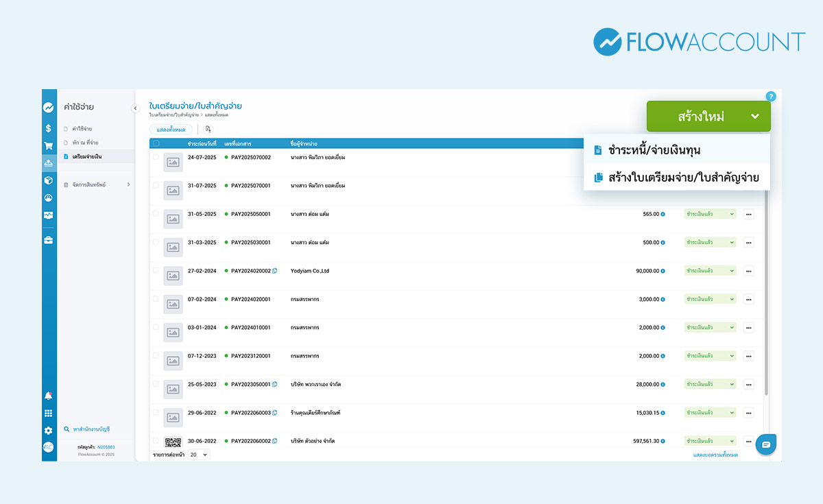Screen dimensions: 823x504
Task: Check the box for row PAY2025070002
Action: point(156,157)
